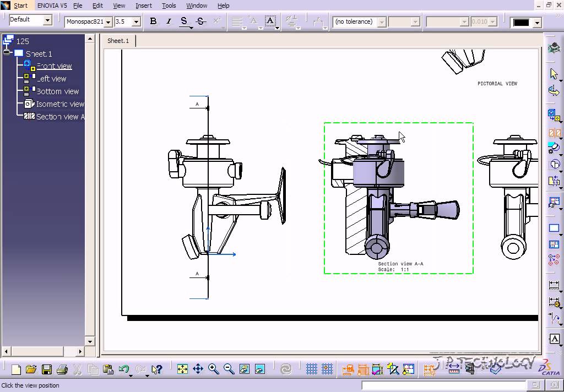Viewport: 564px width, 392px height.
Task: Open the Edit menu
Action: pyautogui.click(x=97, y=6)
